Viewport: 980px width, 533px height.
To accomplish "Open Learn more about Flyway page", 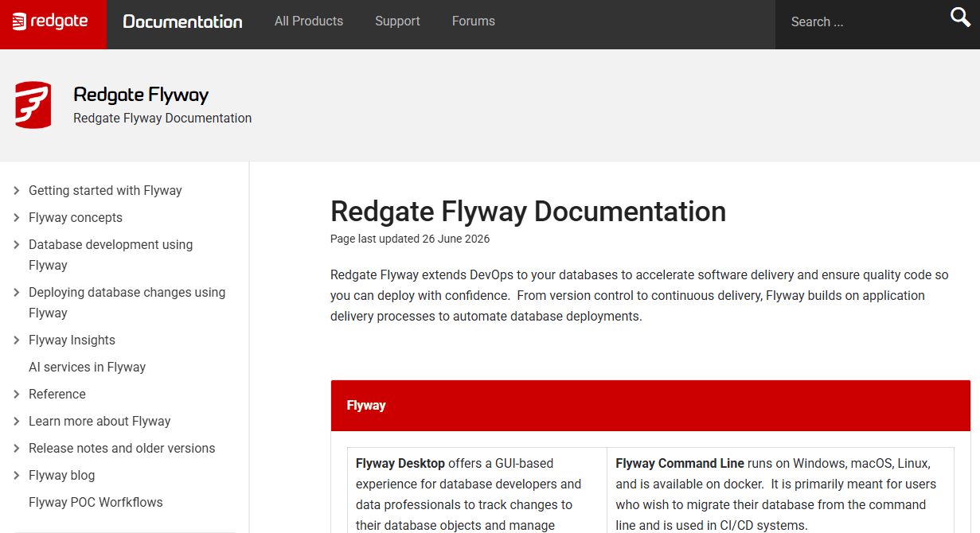I will (x=100, y=422).
